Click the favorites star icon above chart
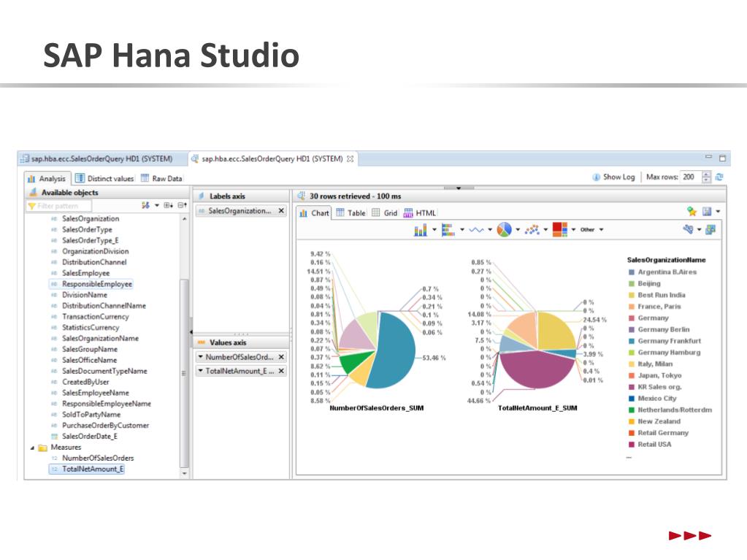The image size is (747, 560). click(692, 211)
